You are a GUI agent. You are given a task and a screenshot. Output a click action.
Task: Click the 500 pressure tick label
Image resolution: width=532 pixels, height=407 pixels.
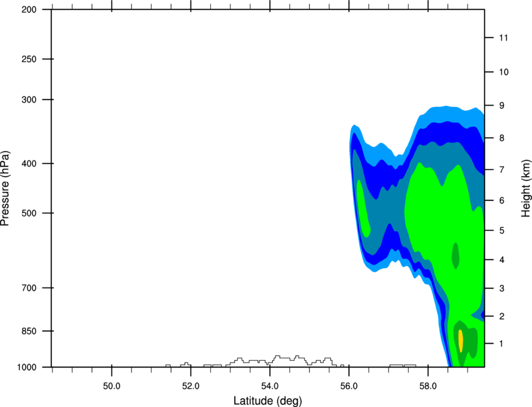point(29,213)
